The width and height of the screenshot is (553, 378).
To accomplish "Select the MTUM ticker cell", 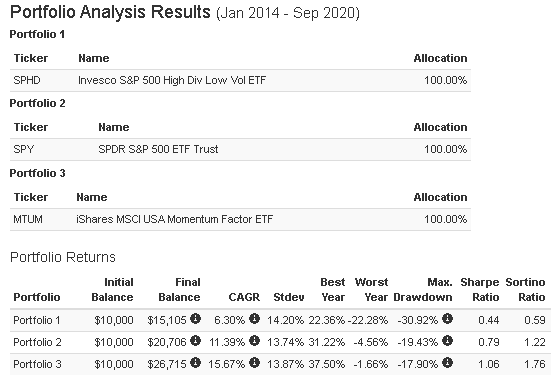I will click(x=28, y=219).
